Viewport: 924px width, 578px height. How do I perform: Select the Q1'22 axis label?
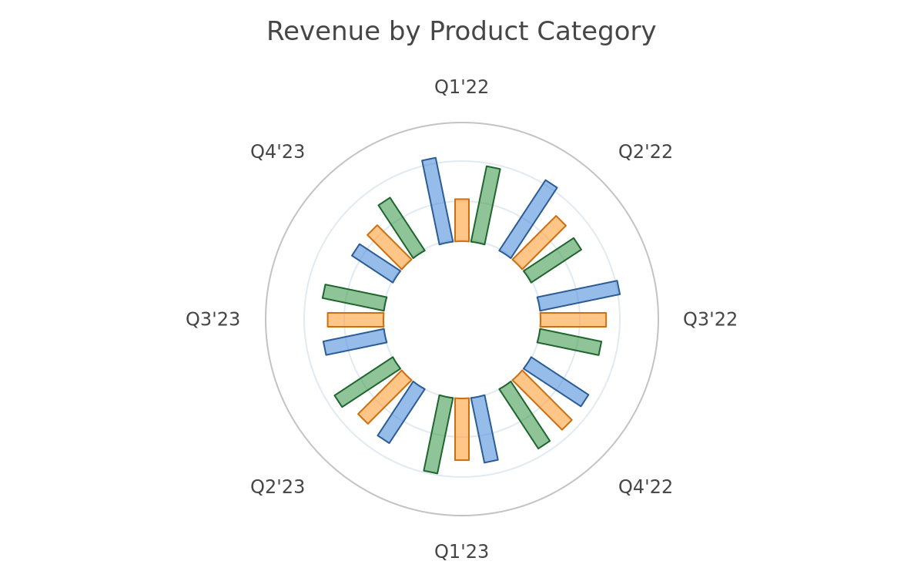461,88
